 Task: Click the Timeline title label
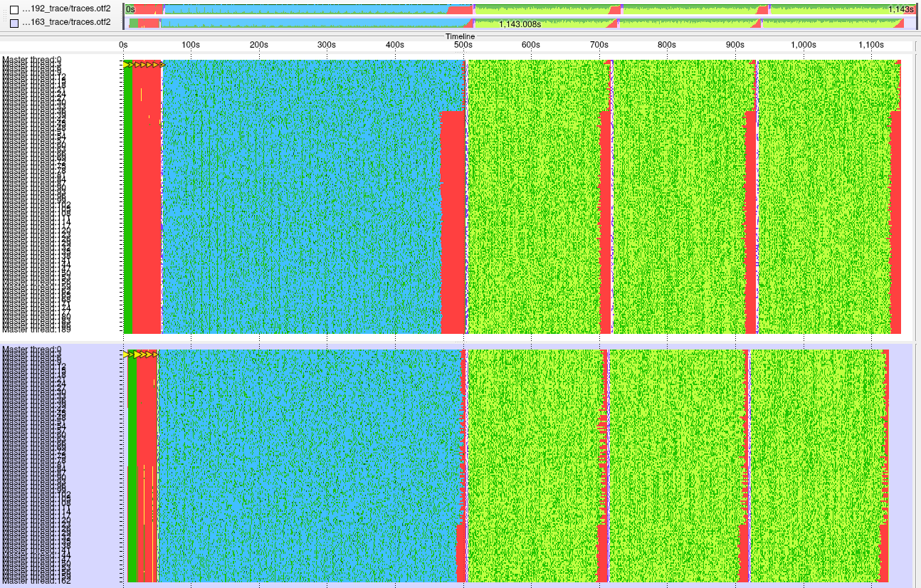click(x=460, y=36)
